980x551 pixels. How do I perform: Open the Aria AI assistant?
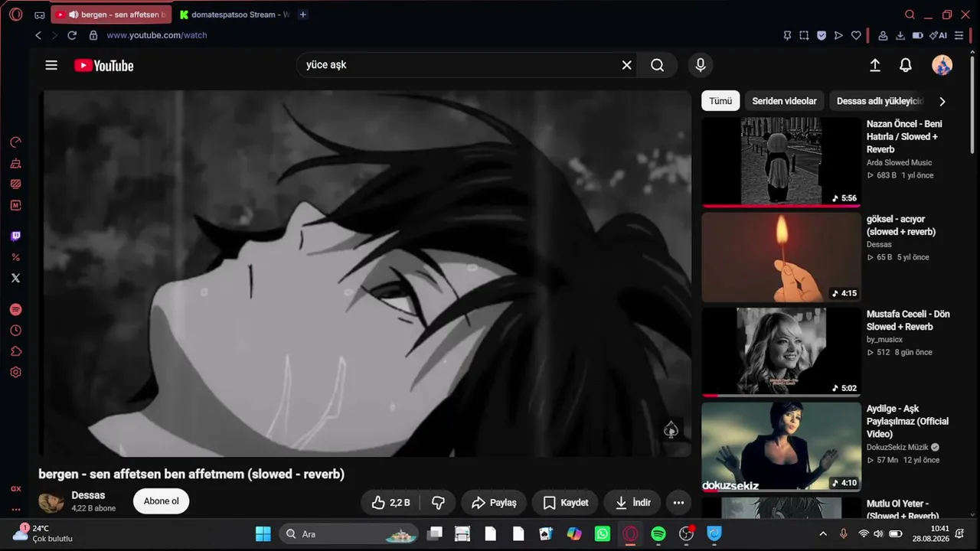click(x=938, y=35)
